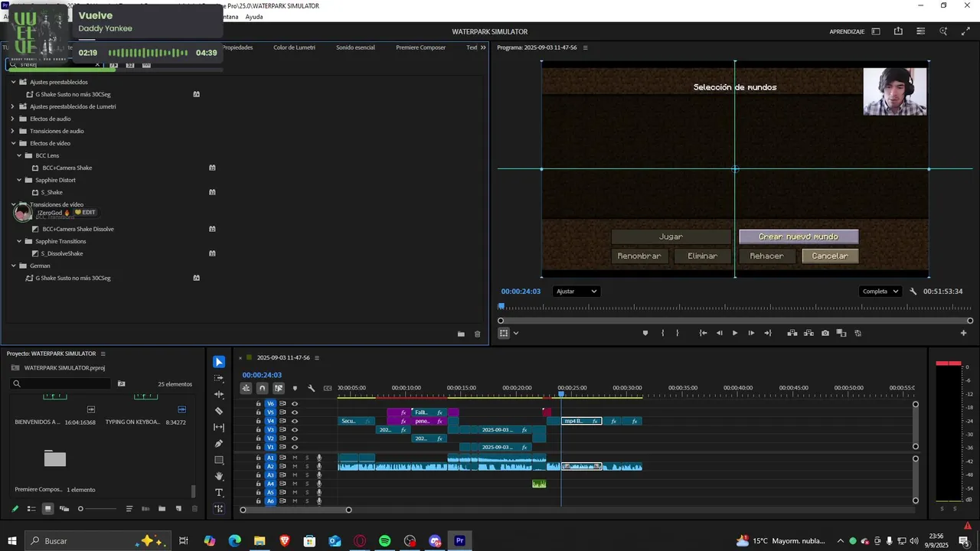This screenshot has height=551, width=980.
Task: Collapse the Efectos de vídeo folder
Action: [13, 143]
